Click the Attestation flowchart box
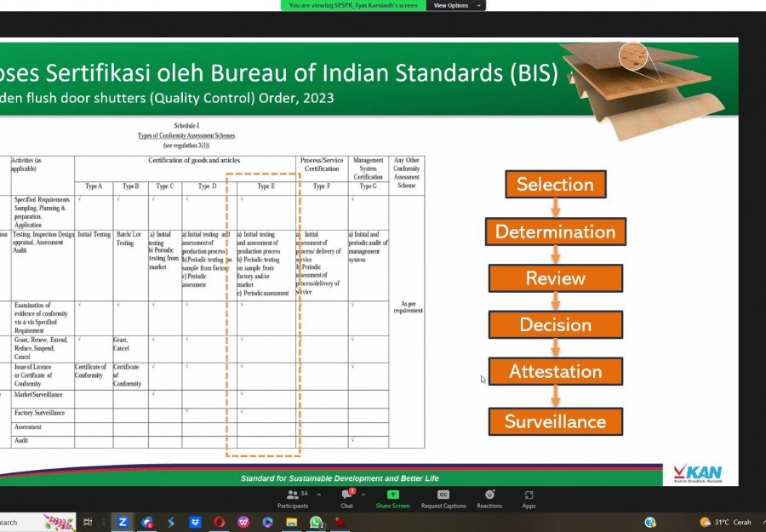Screen dimensions: 766x532 (556, 371)
